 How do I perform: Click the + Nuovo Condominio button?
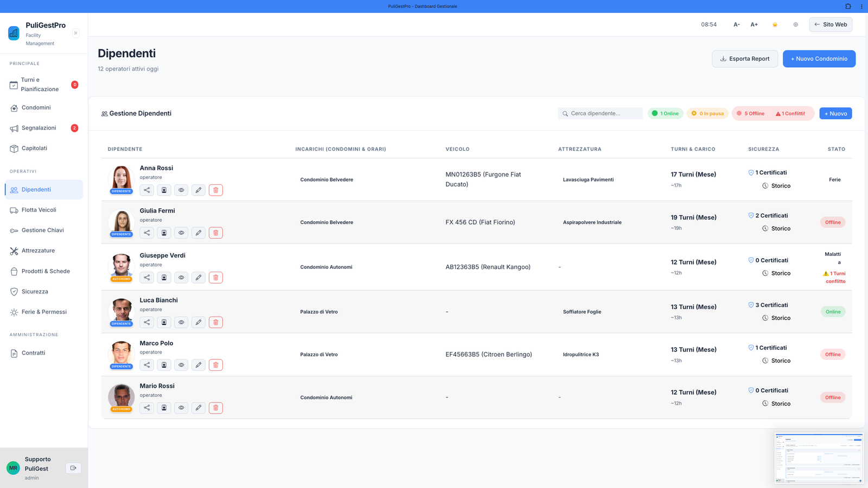[x=819, y=59]
